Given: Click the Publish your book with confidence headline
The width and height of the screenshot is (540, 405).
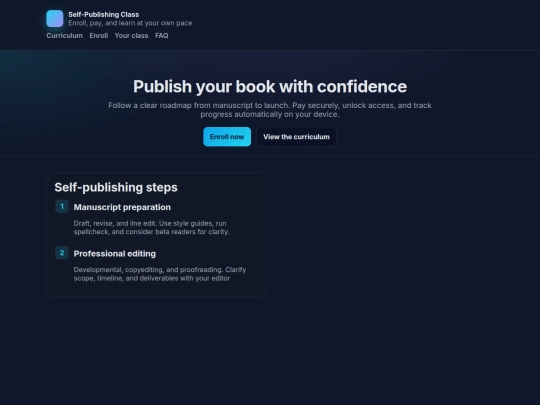Looking at the screenshot, I should coord(270,86).
